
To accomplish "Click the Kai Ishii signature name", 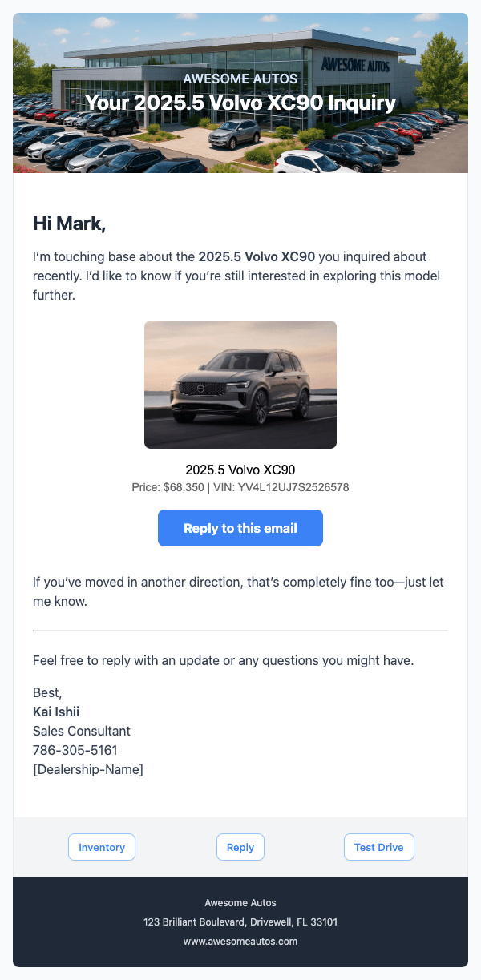I will [56, 712].
